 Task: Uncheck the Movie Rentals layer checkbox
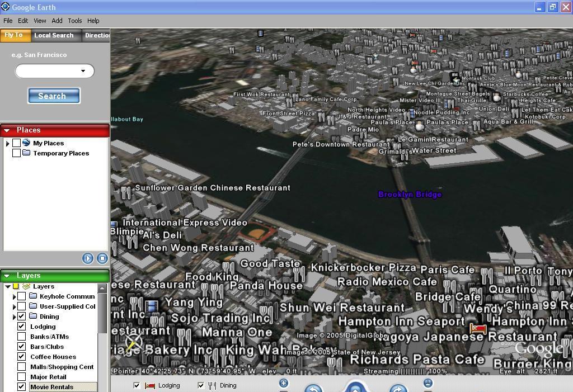[22, 386]
